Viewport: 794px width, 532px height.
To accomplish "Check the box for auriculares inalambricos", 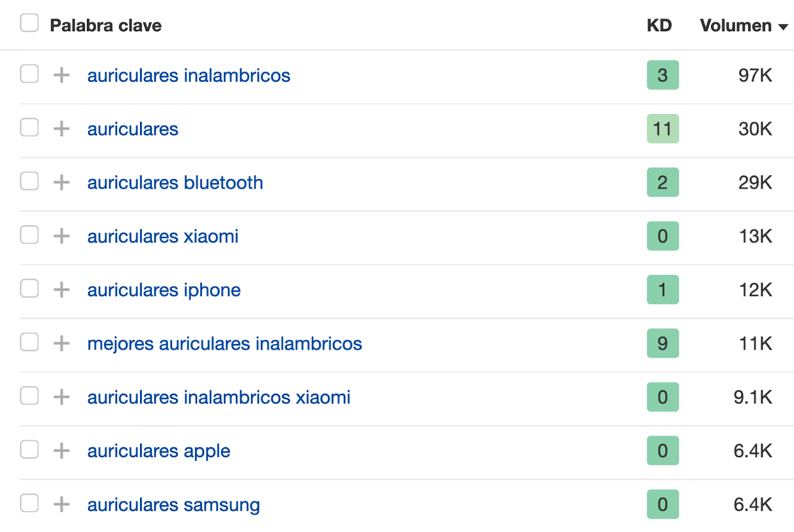I will [29, 74].
